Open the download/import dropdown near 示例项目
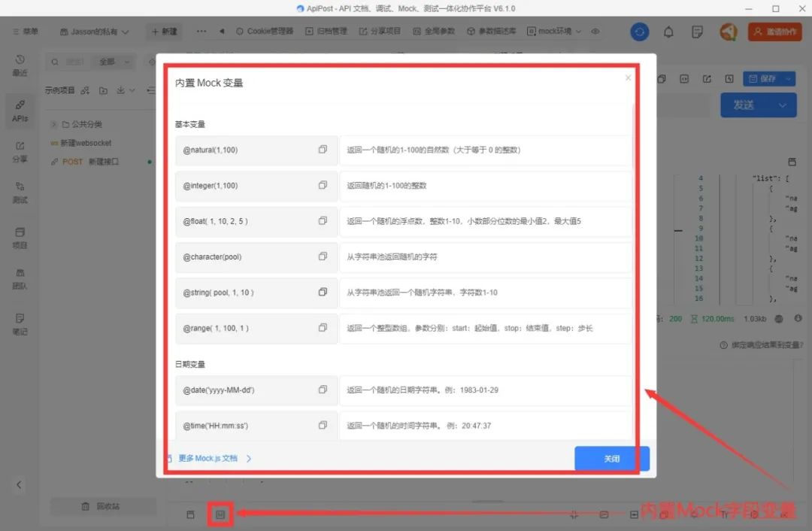 tap(126, 90)
